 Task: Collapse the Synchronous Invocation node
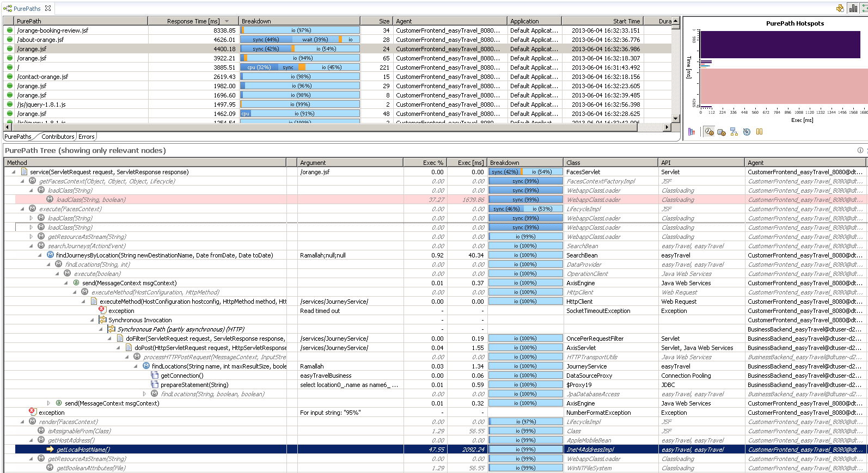(92, 320)
